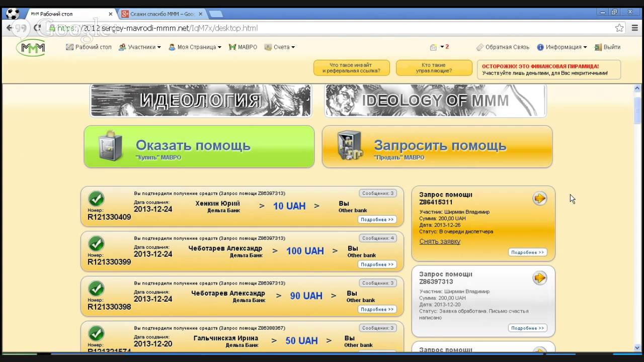Expand the Моя Страница dropdown menu

(195, 47)
